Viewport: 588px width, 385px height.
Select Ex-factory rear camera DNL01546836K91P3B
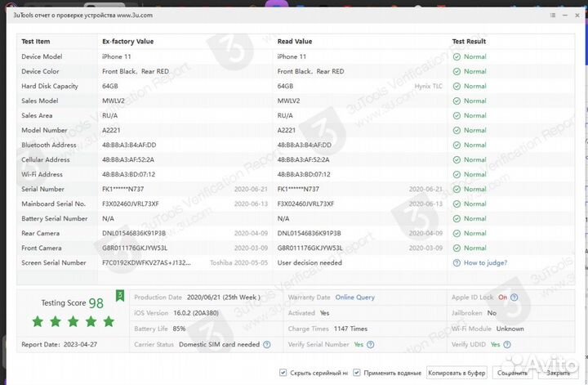(134, 233)
